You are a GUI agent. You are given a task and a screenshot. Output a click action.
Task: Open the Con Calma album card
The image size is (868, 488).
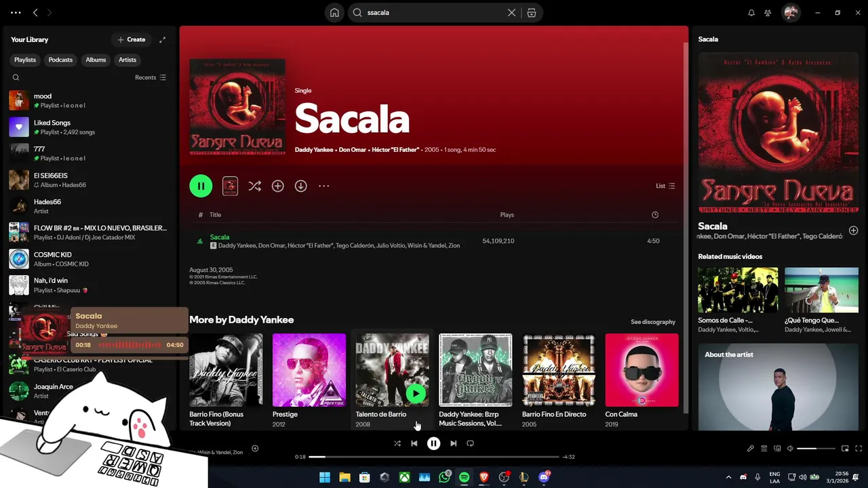click(642, 381)
